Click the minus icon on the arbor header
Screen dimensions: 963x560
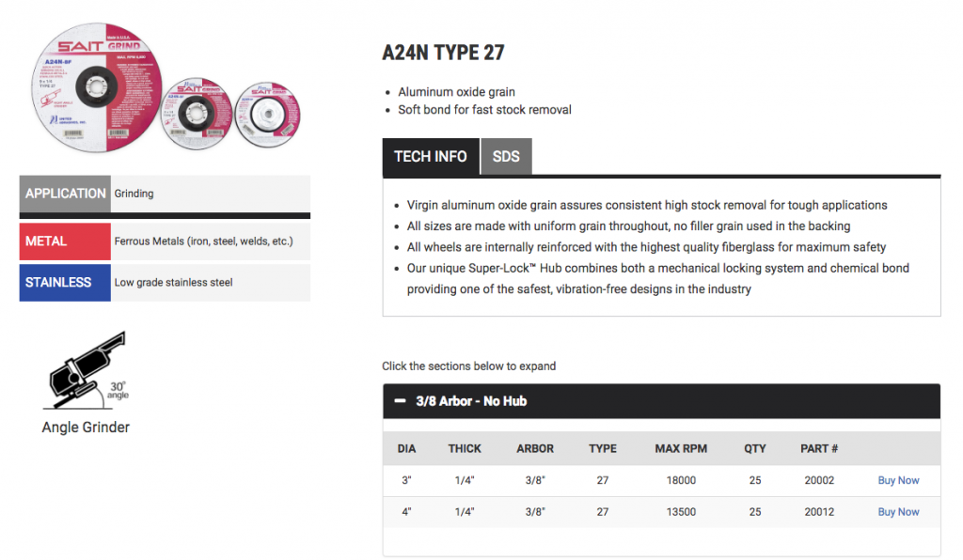point(402,400)
